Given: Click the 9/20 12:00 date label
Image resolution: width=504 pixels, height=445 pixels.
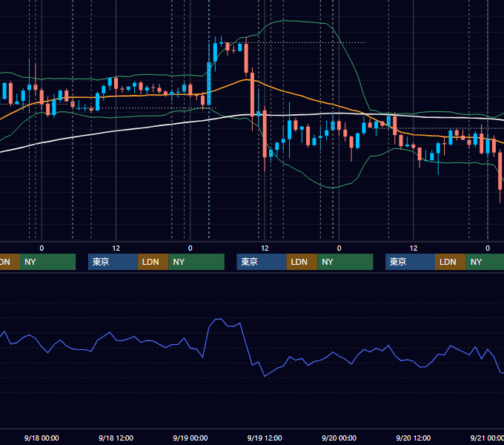Looking at the screenshot, I should [x=414, y=438].
